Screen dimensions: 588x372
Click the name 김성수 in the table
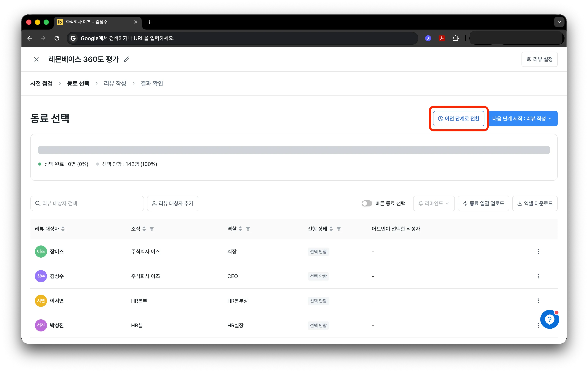57,276
